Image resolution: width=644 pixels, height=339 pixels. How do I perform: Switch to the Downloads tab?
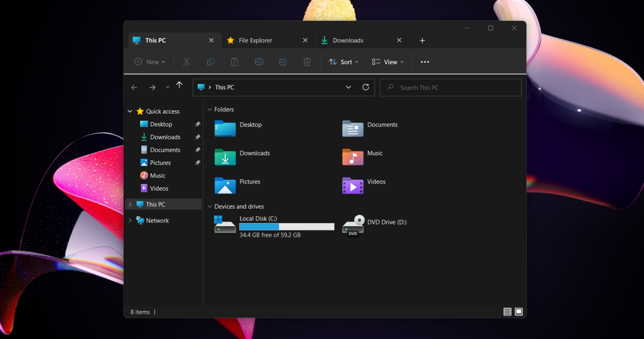pyautogui.click(x=348, y=40)
